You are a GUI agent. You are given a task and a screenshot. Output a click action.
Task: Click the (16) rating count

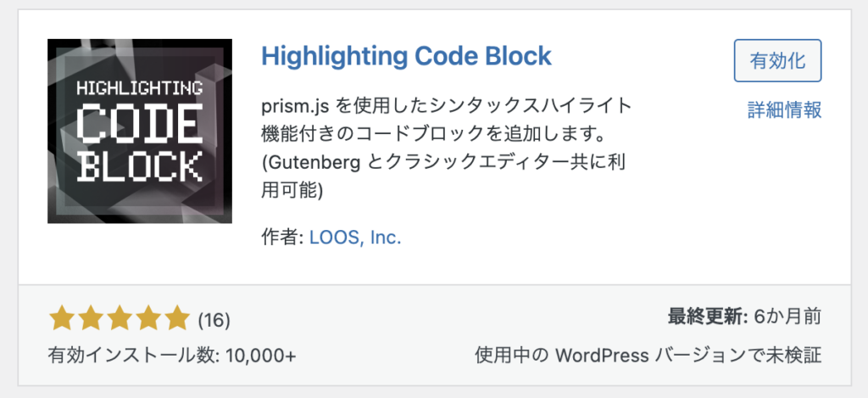point(214,320)
